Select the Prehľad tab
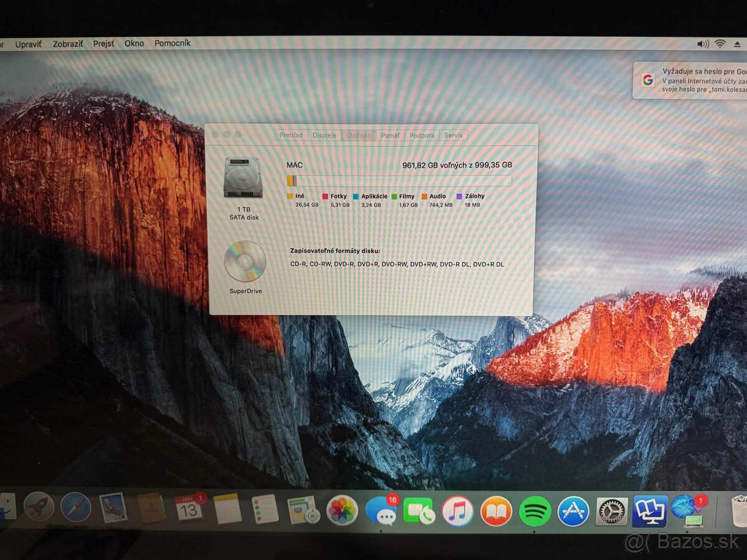The width and height of the screenshot is (747, 560). click(x=292, y=135)
